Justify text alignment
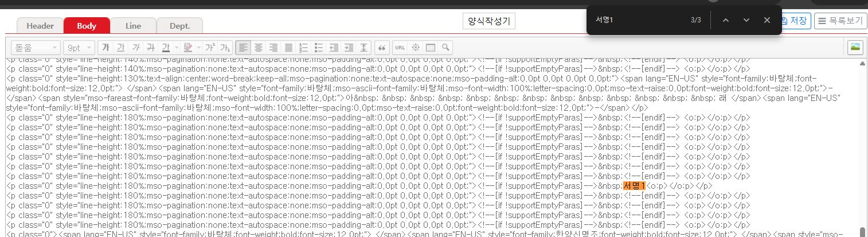The height and width of the screenshot is (237, 868). [288, 47]
